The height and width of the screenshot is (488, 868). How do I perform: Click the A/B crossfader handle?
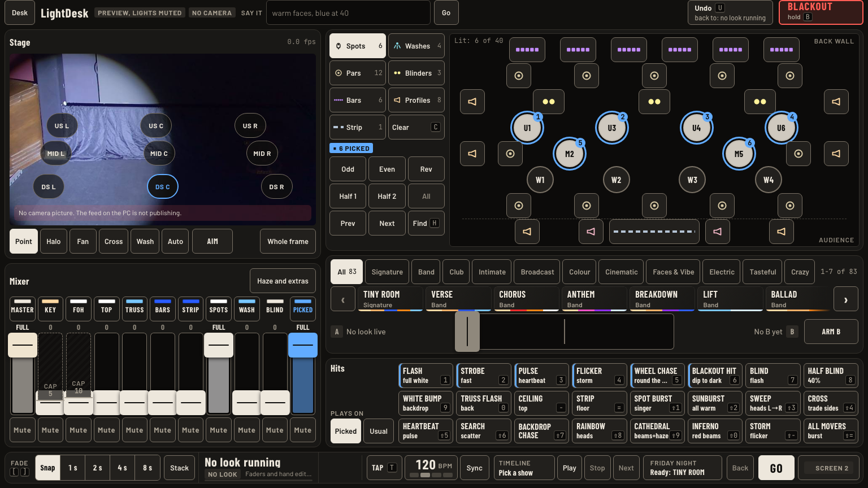click(467, 332)
